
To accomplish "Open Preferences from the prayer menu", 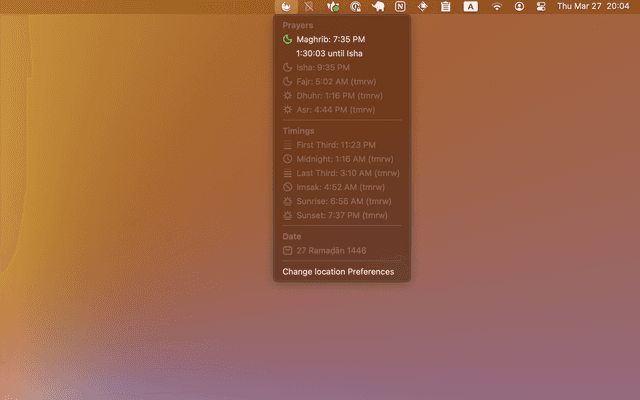I will pyautogui.click(x=371, y=272).
